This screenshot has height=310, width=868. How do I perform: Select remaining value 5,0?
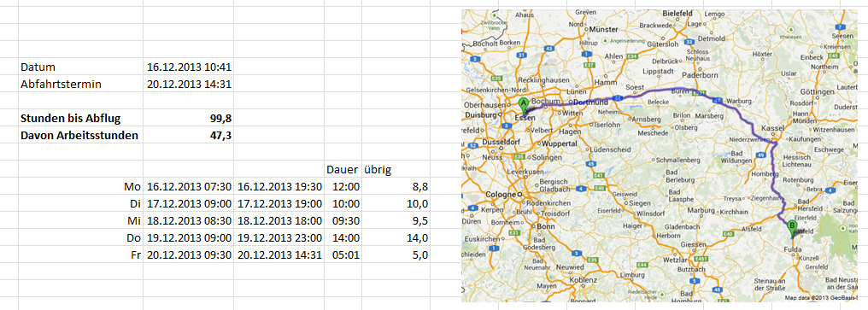coord(396,255)
